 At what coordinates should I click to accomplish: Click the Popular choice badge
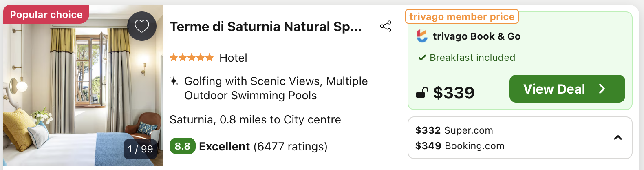click(46, 14)
